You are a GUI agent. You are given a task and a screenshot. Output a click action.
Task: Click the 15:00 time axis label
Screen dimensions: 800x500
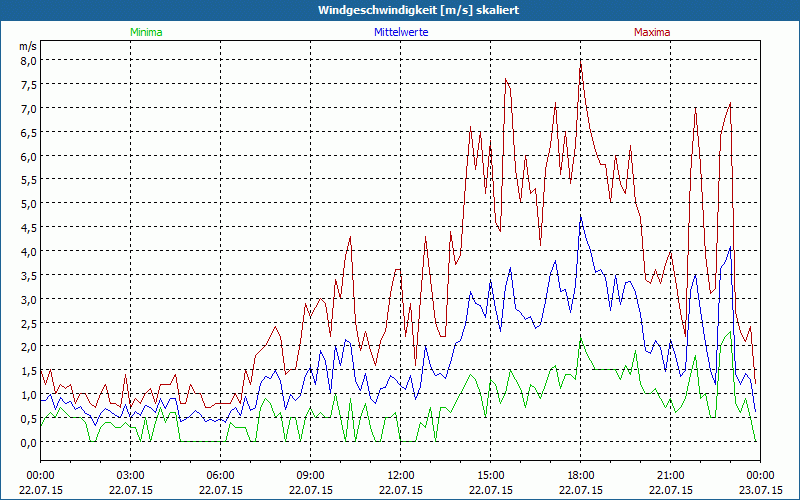pos(491,476)
